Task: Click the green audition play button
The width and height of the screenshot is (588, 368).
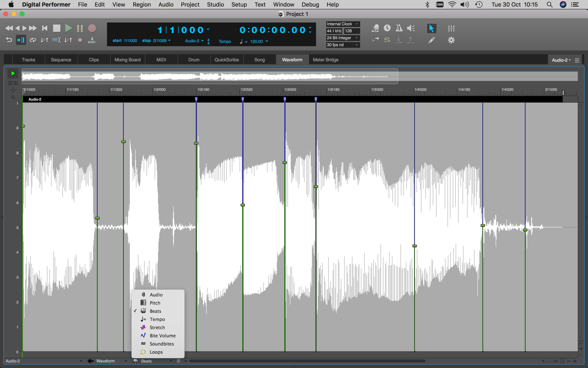Action: pyautogui.click(x=13, y=74)
